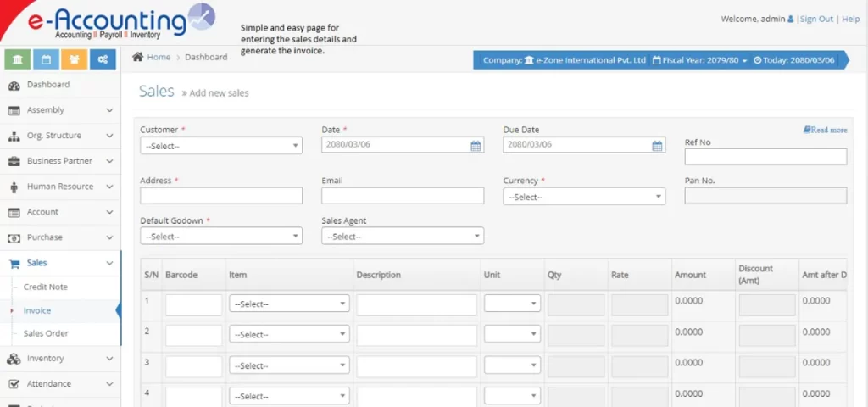
Task: Click the Home icon in breadcrumb
Action: click(137, 57)
